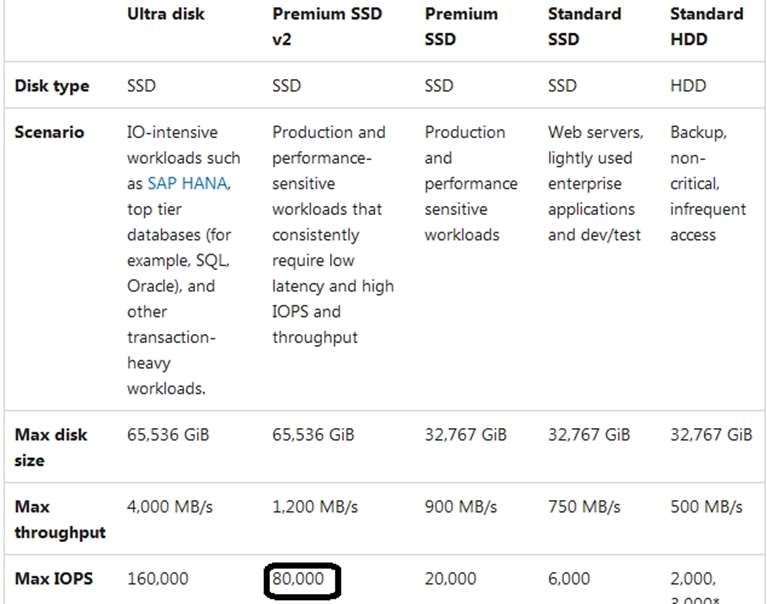
Task: Click the 160,000 Max IOPS cell
Action: click(157, 579)
